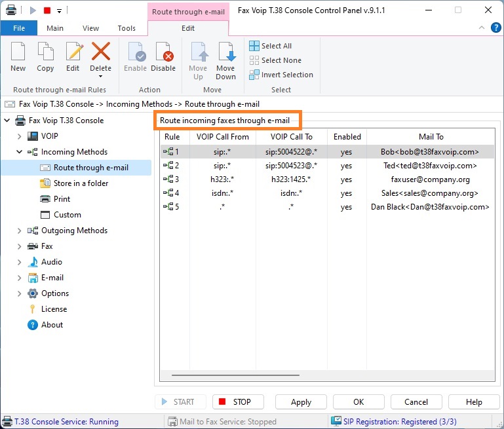This screenshot has width=504, height=429.
Task: Click Invert Selection in ribbon
Action: click(281, 75)
